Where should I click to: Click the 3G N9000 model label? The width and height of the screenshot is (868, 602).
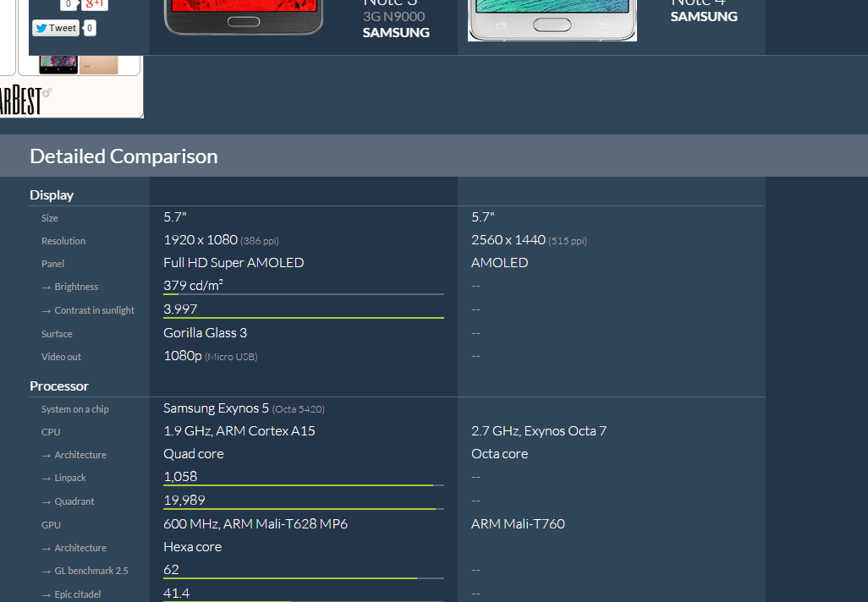[393, 17]
